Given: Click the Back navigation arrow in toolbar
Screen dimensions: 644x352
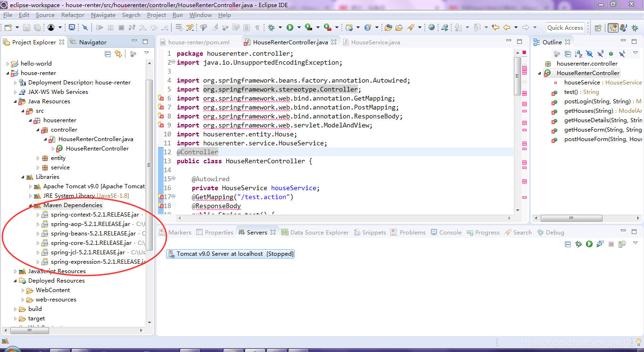Looking at the screenshot, I should tap(507, 28).
